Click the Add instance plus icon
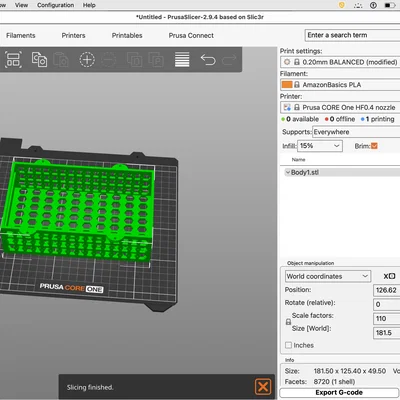Image resolution: width=400 pixels, height=400 pixels. (87, 60)
